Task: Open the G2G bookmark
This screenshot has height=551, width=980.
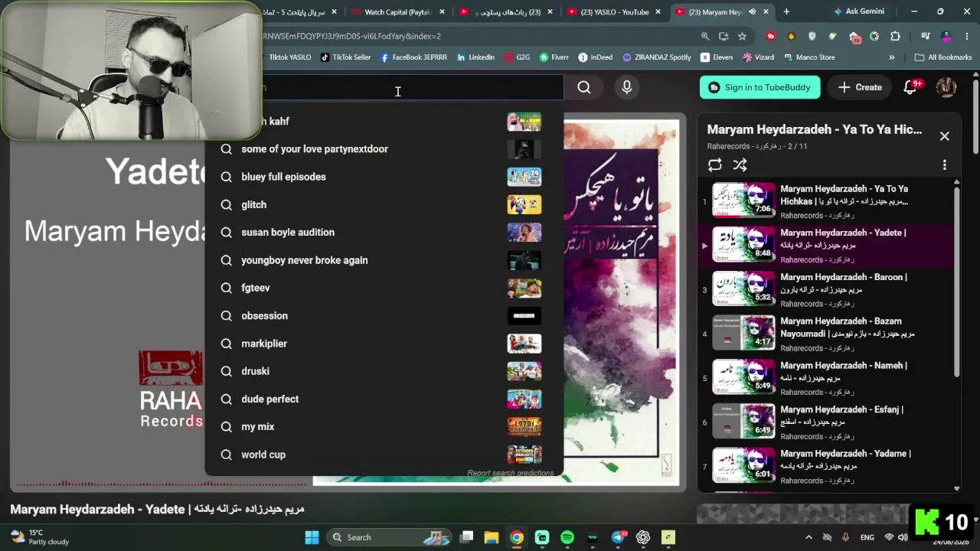Action: [517, 57]
